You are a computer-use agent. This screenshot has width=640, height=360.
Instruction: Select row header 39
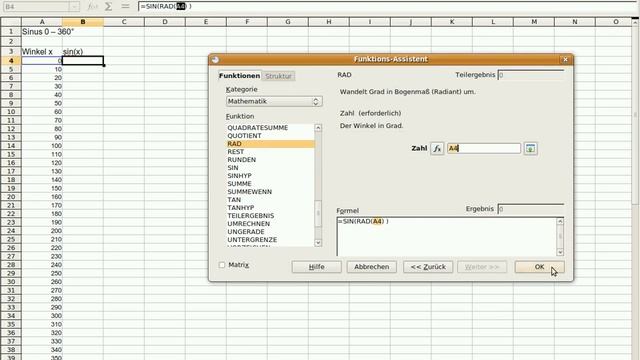tap(11, 358)
